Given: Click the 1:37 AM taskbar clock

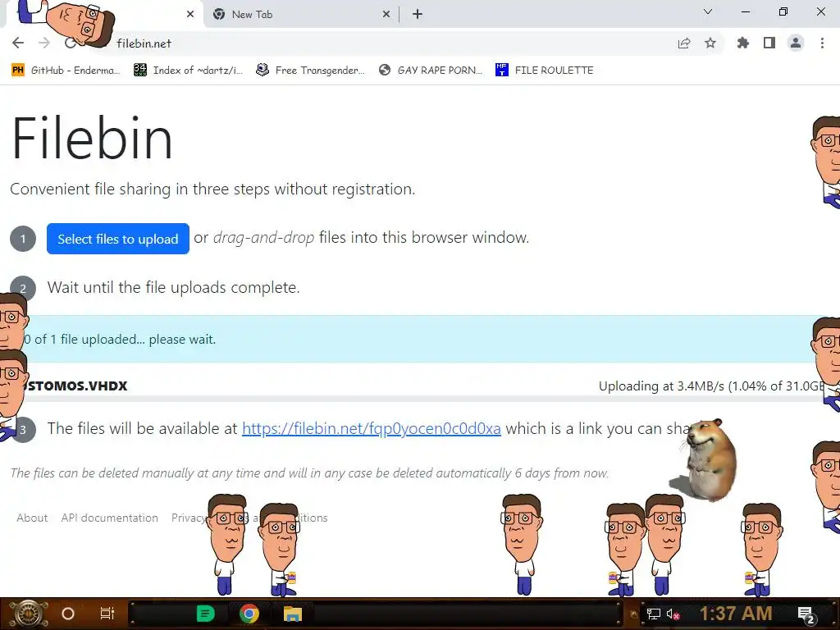Looking at the screenshot, I should click(x=736, y=614).
